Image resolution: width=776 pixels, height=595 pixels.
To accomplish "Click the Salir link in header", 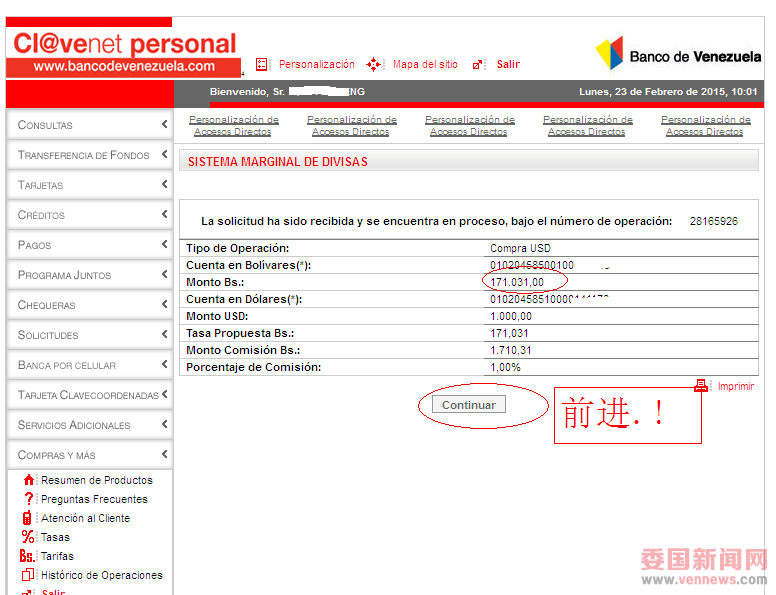I will (508, 64).
